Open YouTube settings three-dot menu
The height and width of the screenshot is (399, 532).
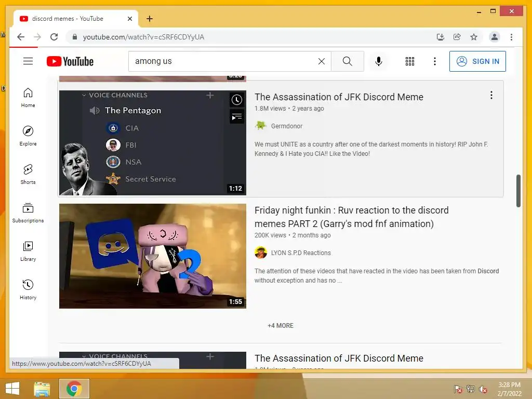tap(435, 61)
